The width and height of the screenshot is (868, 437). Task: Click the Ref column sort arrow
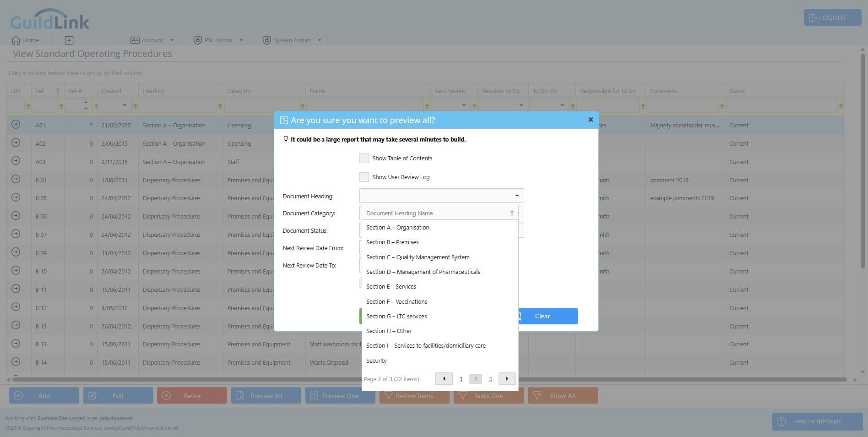[58, 91]
